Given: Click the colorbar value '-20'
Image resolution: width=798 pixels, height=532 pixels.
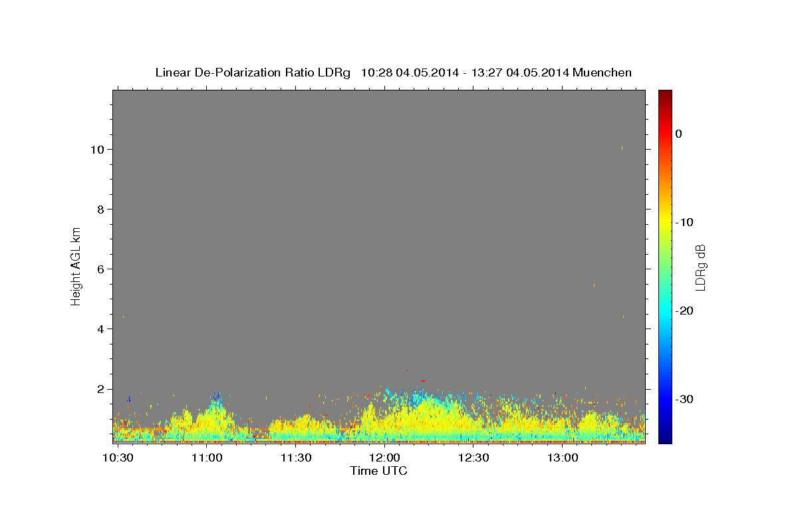Looking at the screenshot, I should tap(684, 311).
